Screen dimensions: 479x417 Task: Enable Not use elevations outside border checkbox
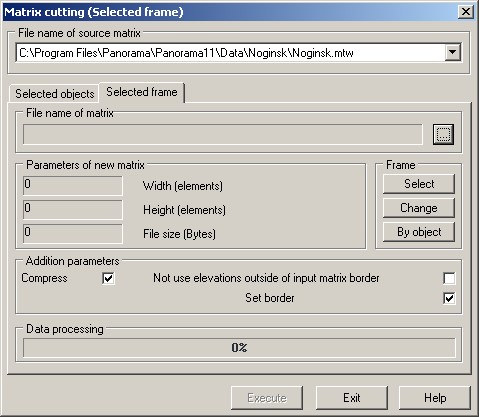point(449,278)
